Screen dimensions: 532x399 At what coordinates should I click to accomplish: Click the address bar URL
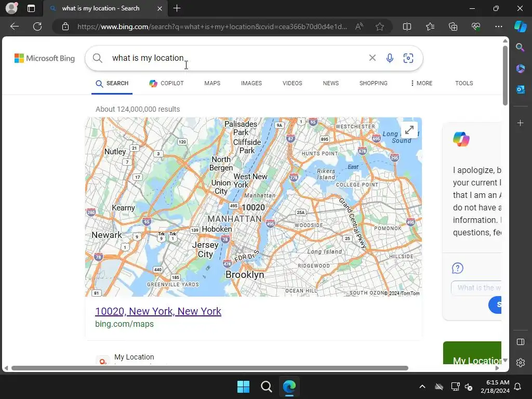212,26
